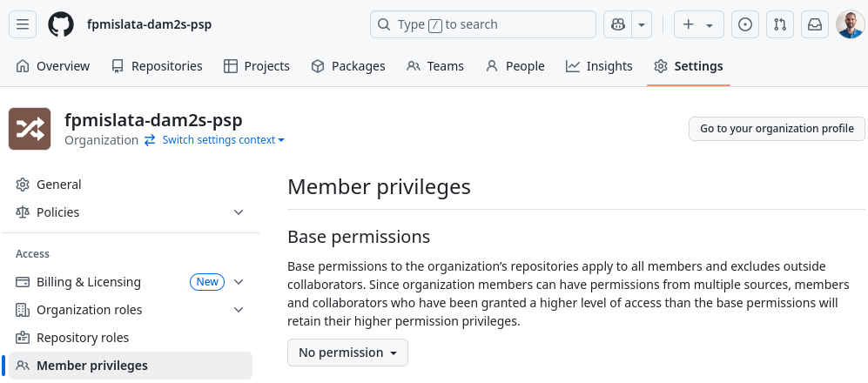Click the Organization roles building icon
This screenshot has height=383, width=868.
23,310
